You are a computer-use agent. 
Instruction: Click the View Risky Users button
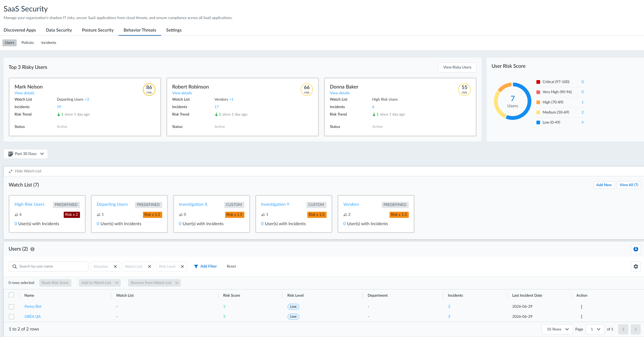(457, 67)
